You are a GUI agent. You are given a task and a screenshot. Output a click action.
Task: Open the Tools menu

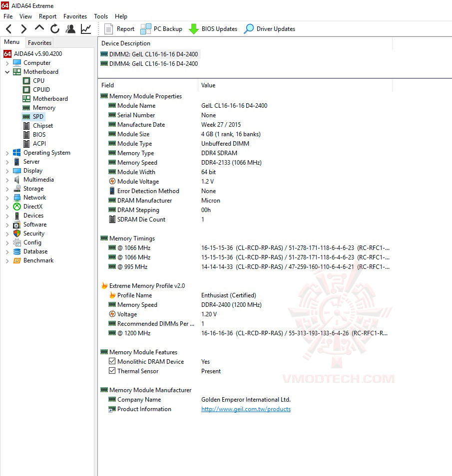coord(101,16)
